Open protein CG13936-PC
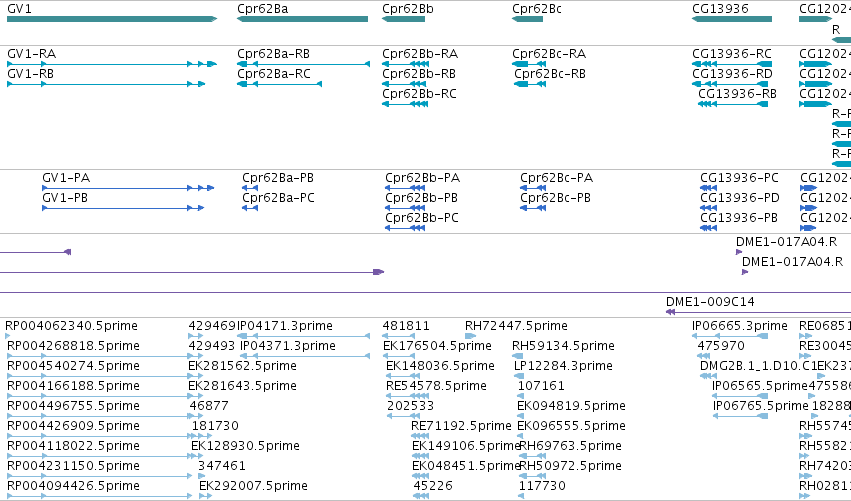The height and width of the screenshot is (501, 851). tap(739, 178)
